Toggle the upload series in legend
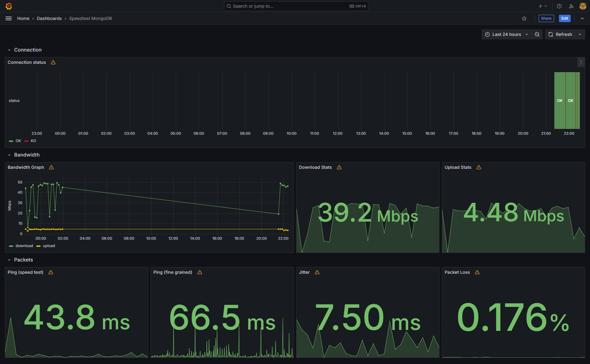590x364 pixels. coord(49,246)
